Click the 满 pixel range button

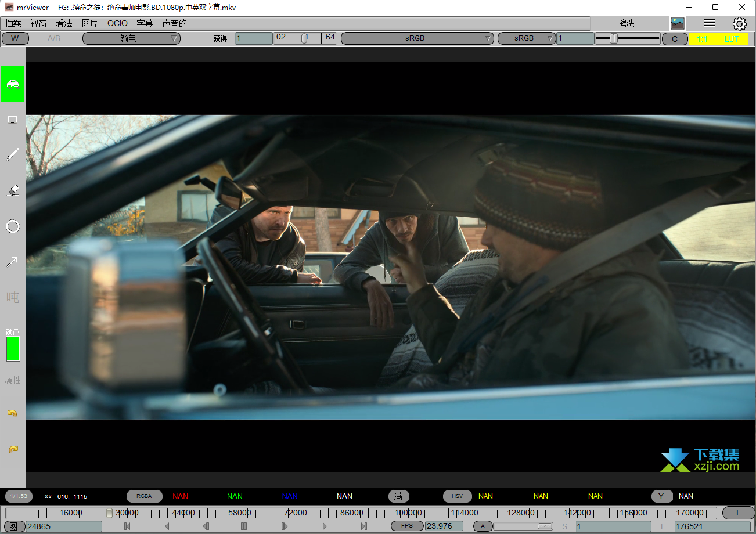(x=398, y=496)
